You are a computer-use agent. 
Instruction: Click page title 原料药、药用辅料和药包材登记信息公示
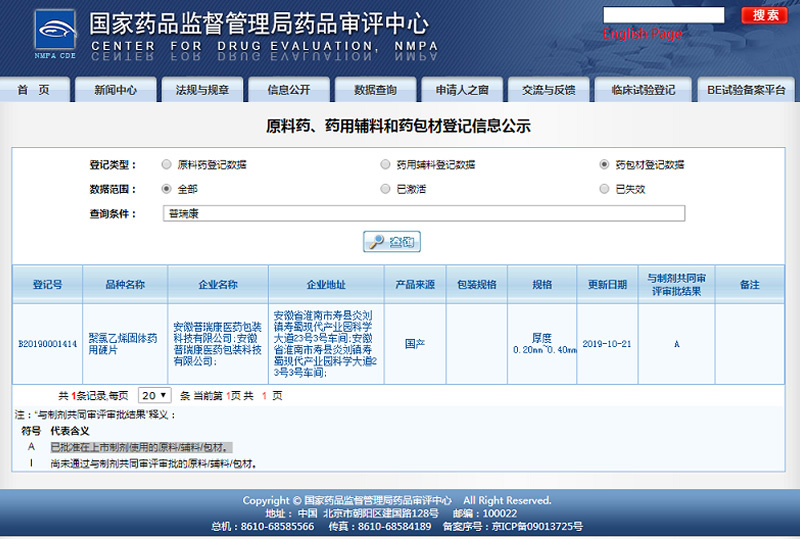coord(398,126)
